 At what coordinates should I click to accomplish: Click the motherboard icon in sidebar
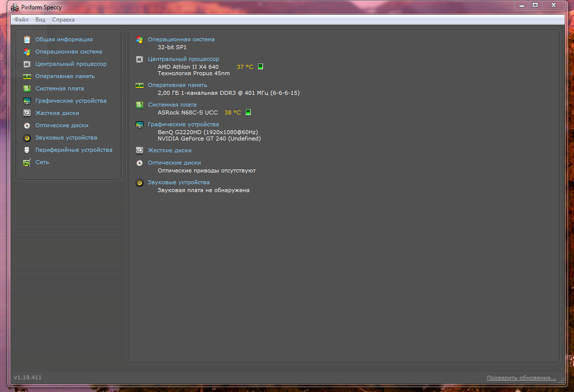(27, 88)
